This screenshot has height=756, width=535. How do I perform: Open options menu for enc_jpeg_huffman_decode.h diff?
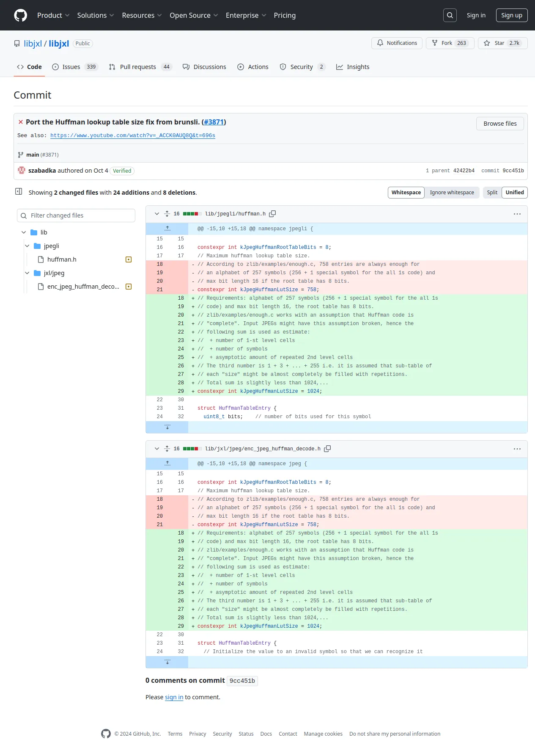click(x=517, y=449)
